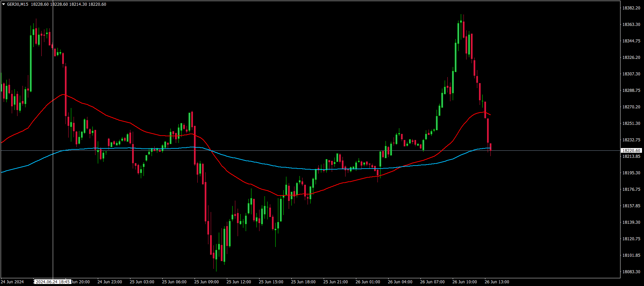Click the 24 Jun 23:00 time label

110,282
